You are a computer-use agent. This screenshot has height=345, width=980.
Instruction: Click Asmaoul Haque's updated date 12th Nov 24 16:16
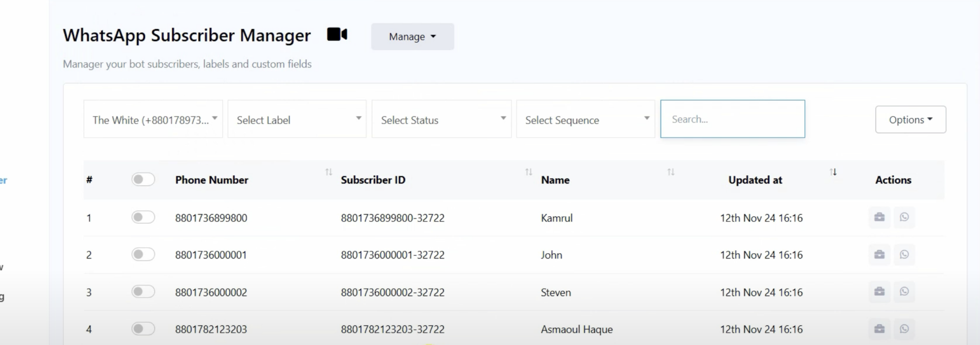(761, 329)
